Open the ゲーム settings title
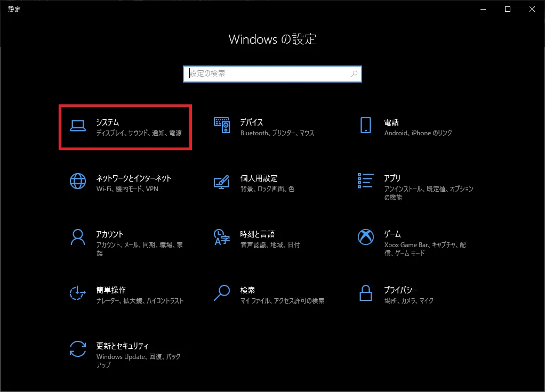 tap(392, 234)
